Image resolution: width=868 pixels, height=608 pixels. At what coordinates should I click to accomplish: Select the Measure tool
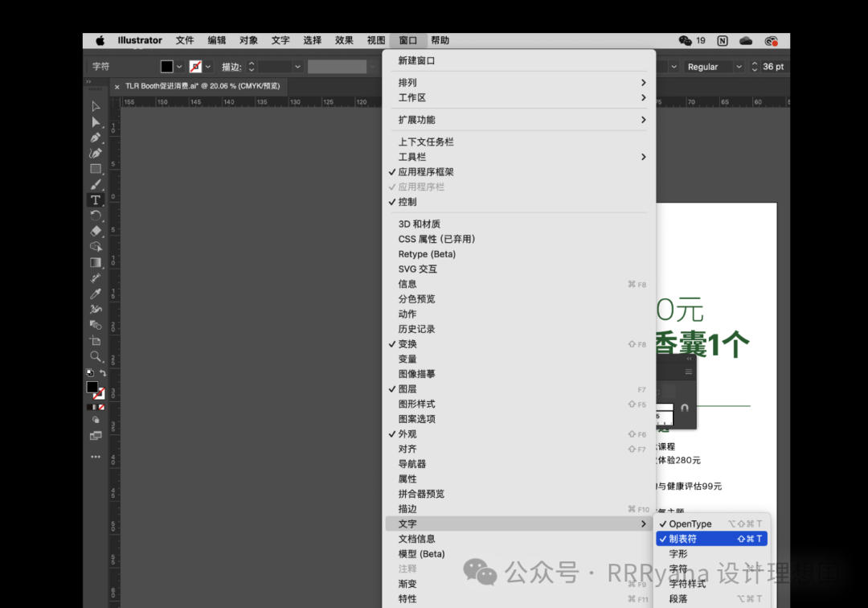point(96,278)
